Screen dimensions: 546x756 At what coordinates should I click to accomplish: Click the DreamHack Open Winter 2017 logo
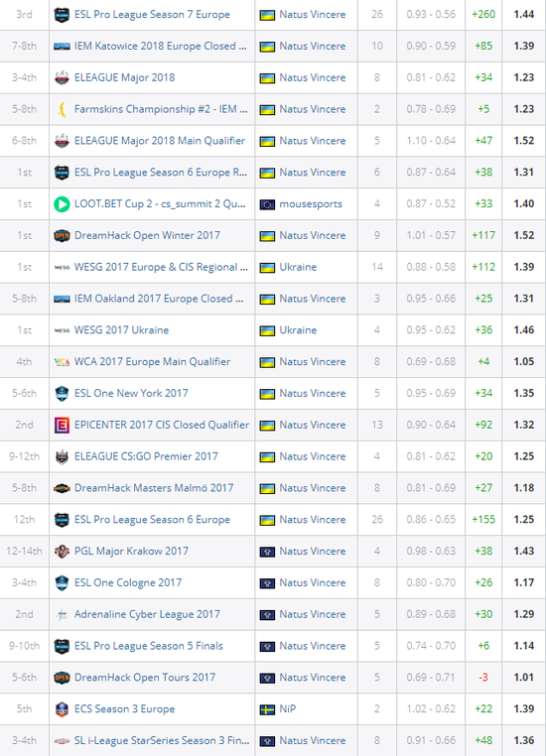(62, 236)
